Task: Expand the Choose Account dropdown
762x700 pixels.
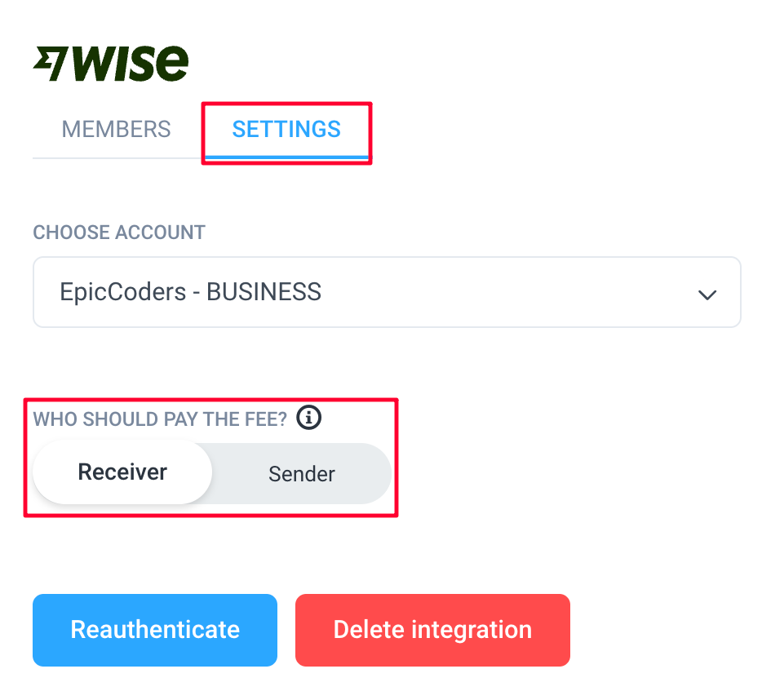Action: click(x=387, y=292)
